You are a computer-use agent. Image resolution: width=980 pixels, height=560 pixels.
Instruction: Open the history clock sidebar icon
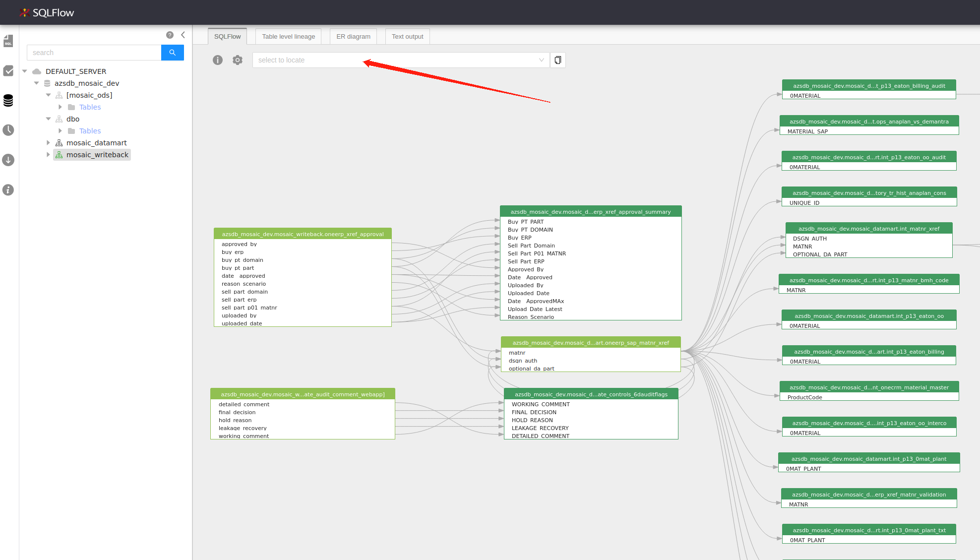[8, 130]
